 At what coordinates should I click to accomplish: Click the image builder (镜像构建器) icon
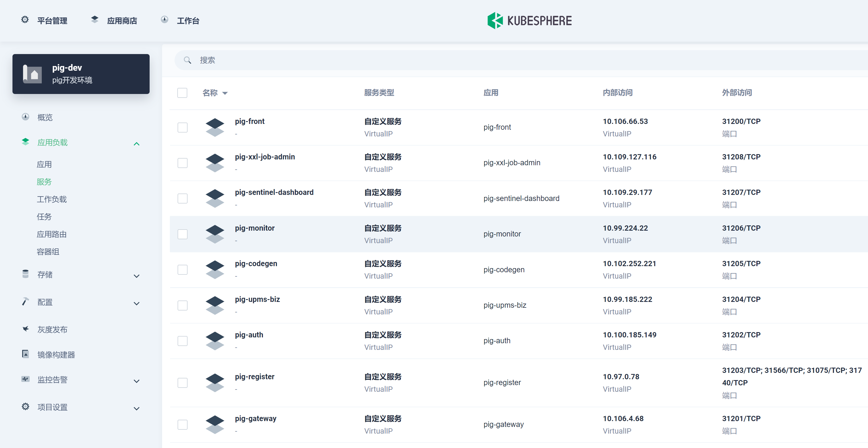click(x=25, y=354)
